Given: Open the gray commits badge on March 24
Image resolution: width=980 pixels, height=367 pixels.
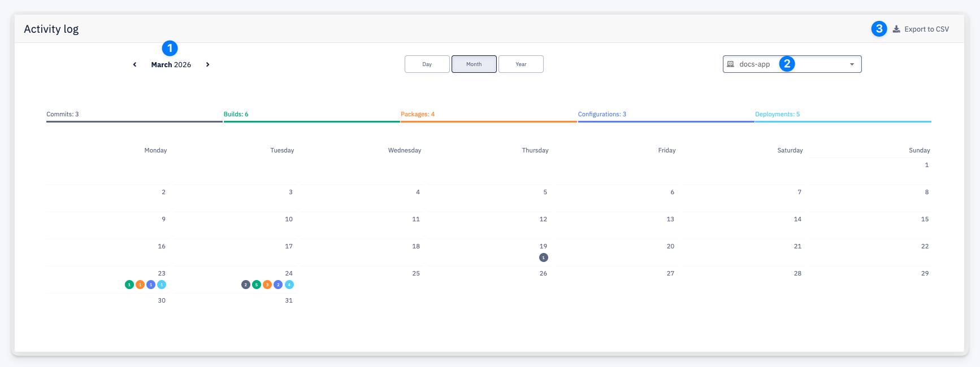Looking at the screenshot, I should pyautogui.click(x=246, y=285).
